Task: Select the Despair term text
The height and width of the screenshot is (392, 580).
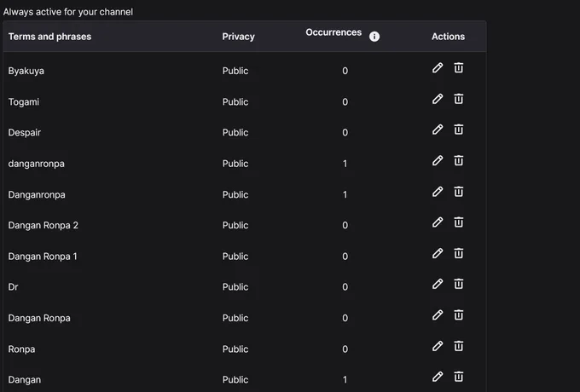Action: (x=25, y=133)
